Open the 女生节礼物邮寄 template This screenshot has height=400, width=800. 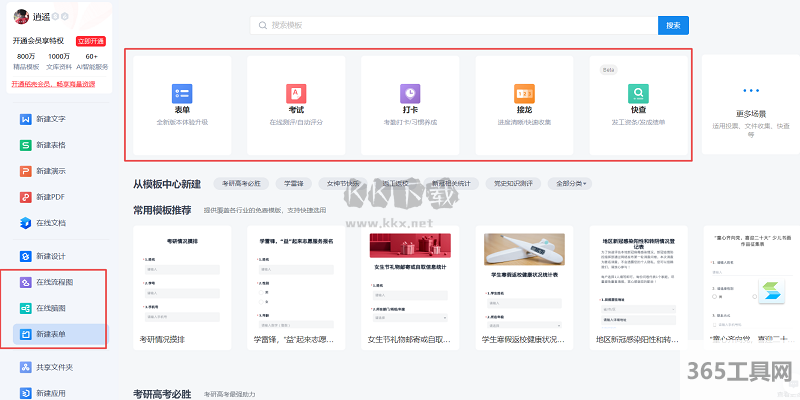pos(410,288)
